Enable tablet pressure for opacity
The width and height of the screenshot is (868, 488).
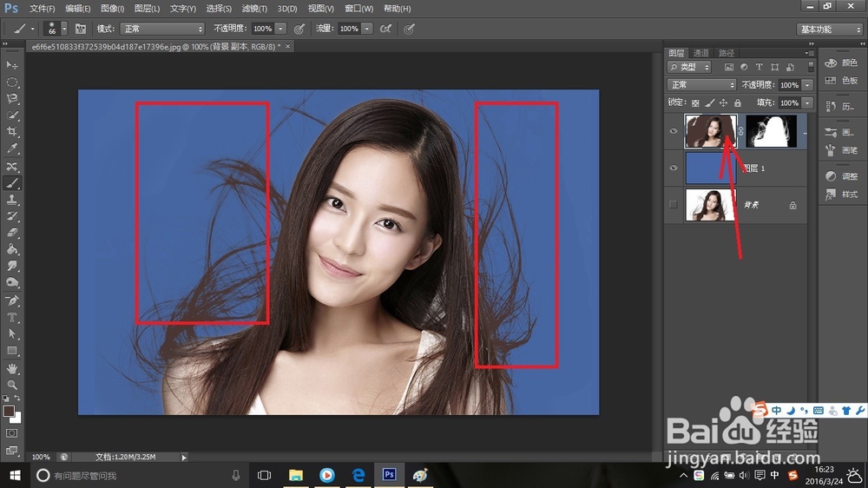coord(299,29)
